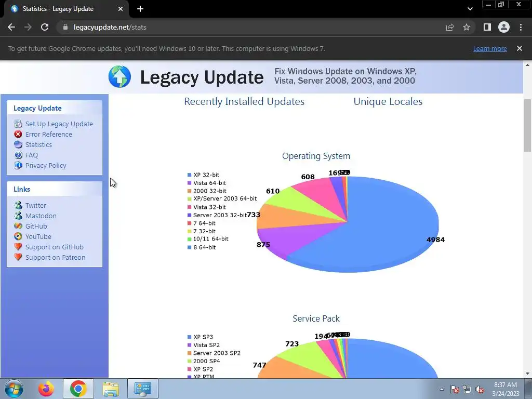Open a new tab with the plus button
Image resolution: width=532 pixels, height=399 pixels.
(x=140, y=9)
